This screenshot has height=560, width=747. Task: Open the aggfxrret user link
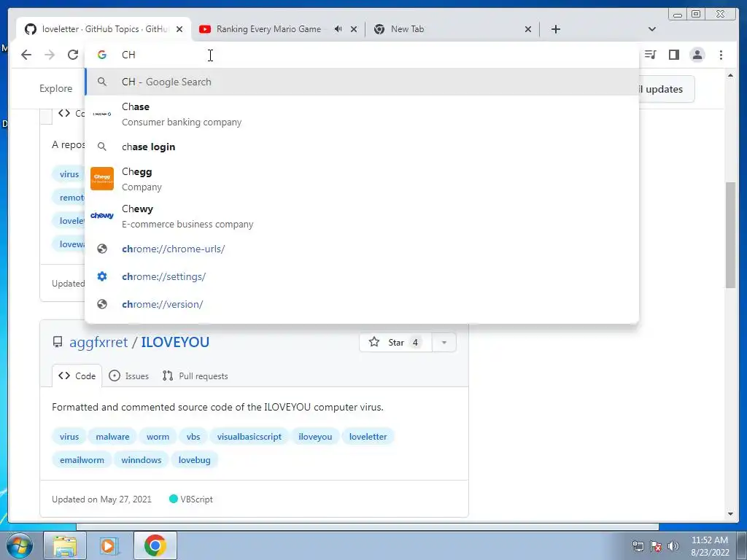tap(98, 343)
